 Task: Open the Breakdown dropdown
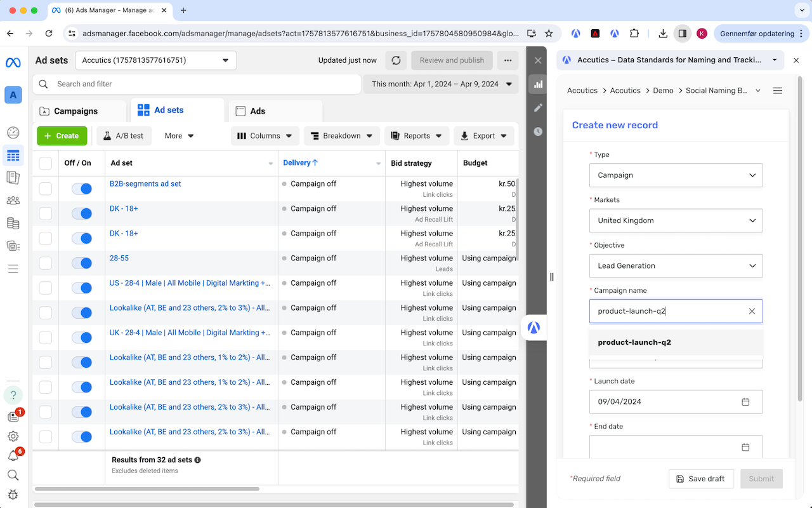342,136
